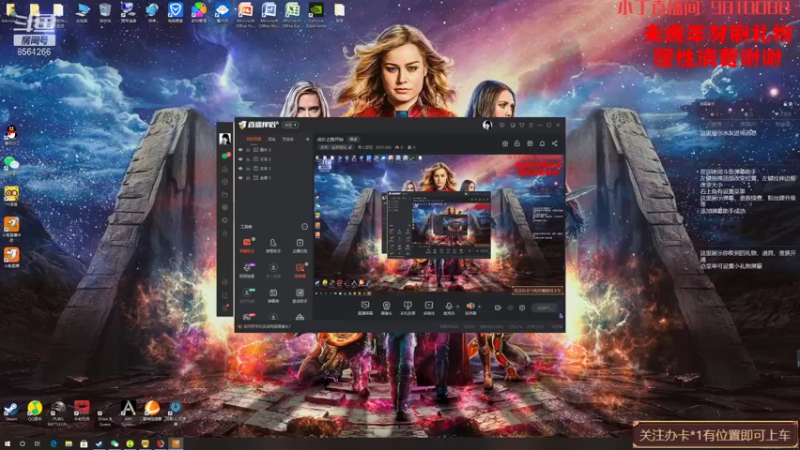
Task: Open sidebar folder icon
Action: (x=224, y=194)
